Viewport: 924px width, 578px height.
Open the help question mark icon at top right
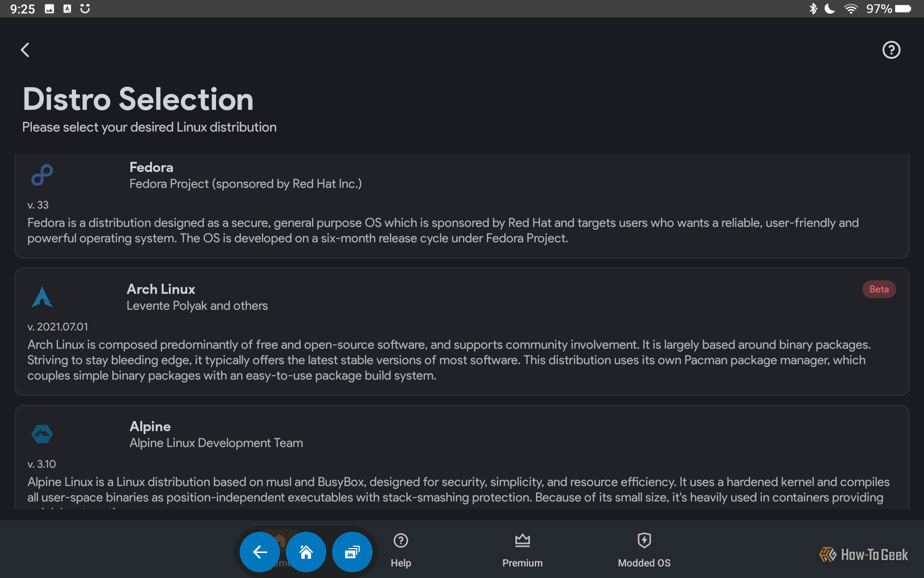coord(891,50)
